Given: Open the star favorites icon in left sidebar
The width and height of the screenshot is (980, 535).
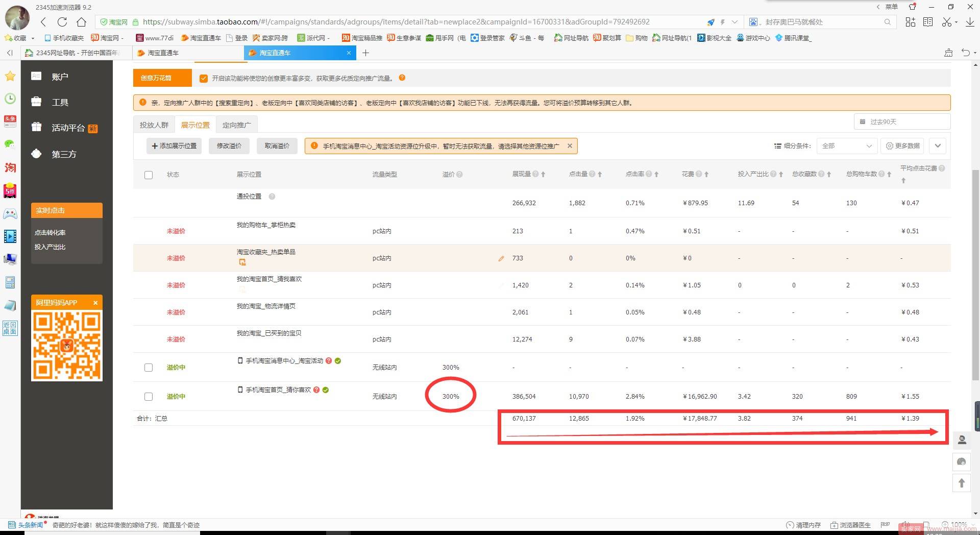Looking at the screenshot, I should coord(10,77).
